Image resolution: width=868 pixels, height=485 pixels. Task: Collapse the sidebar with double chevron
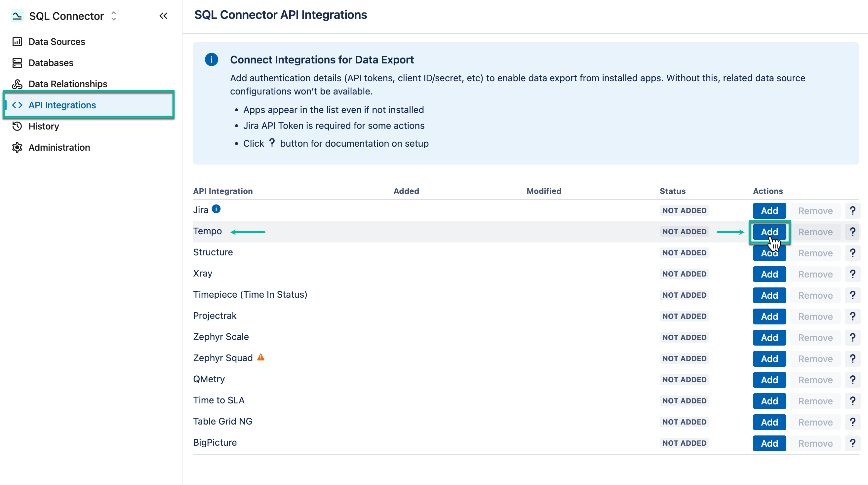pos(163,16)
